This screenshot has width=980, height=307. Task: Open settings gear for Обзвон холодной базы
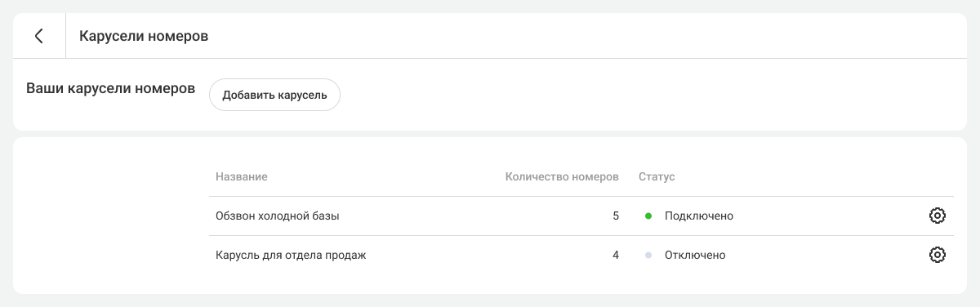coord(938,216)
